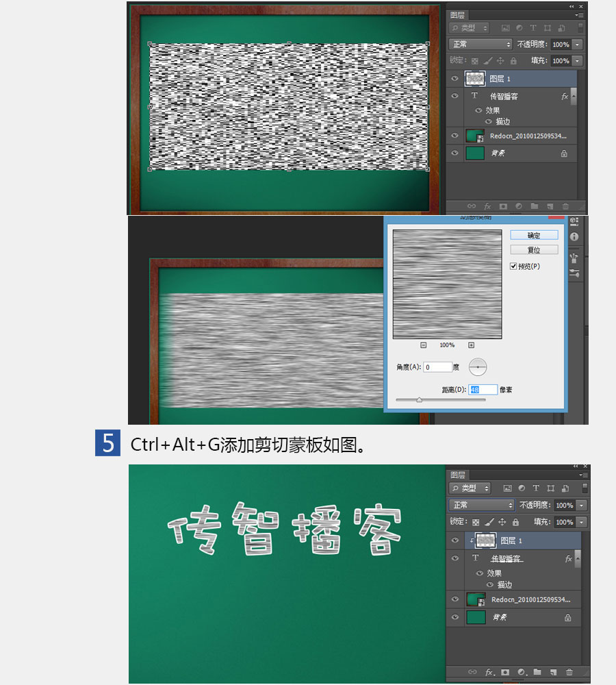Toggle 效果 visibility in the upper Layers panel

(x=478, y=110)
